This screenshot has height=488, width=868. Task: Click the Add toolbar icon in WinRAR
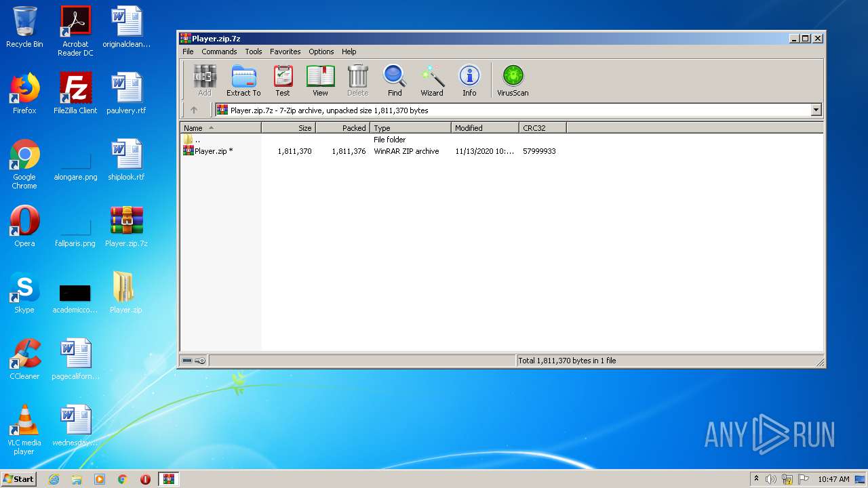click(x=204, y=81)
